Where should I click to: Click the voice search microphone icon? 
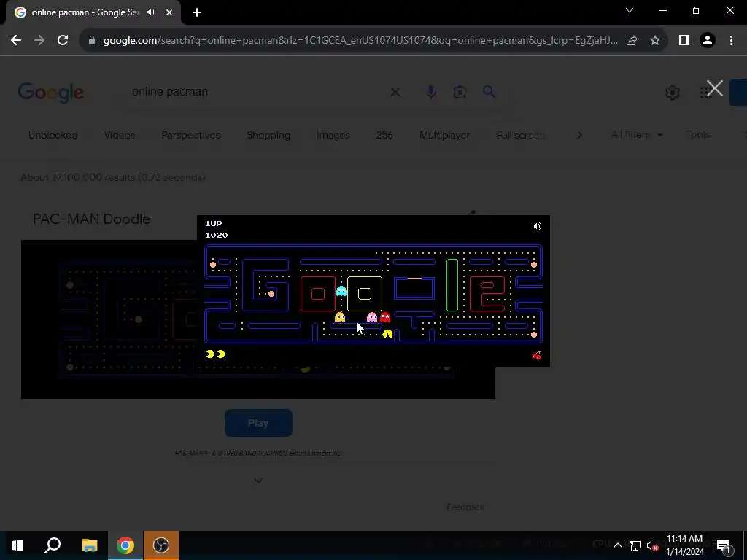(431, 92)
